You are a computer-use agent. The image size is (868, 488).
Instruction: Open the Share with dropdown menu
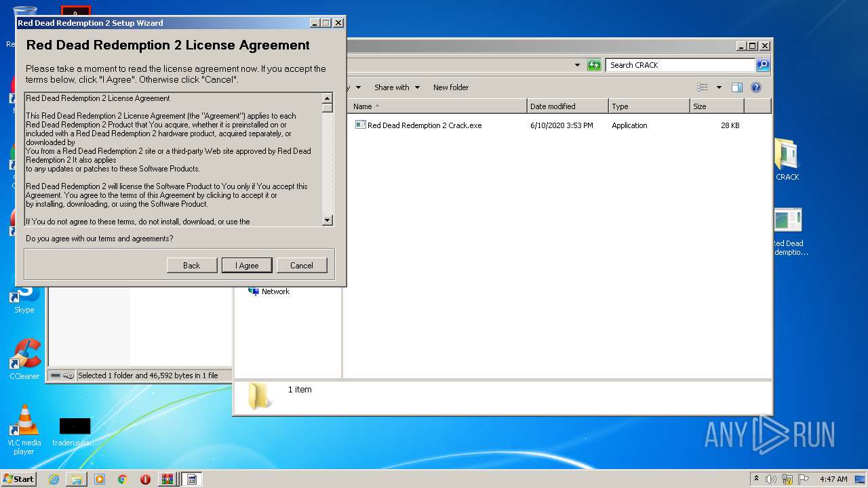click(397, 87)
